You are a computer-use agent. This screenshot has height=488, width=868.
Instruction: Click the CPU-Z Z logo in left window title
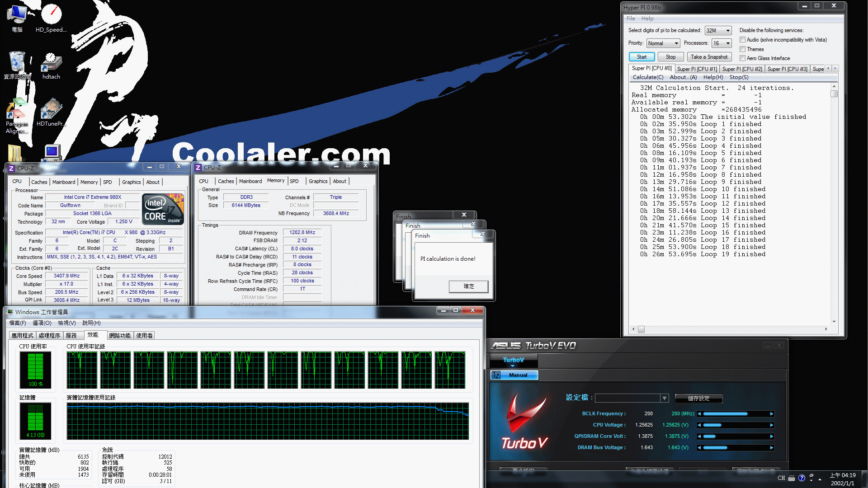(x=11, y=169)
